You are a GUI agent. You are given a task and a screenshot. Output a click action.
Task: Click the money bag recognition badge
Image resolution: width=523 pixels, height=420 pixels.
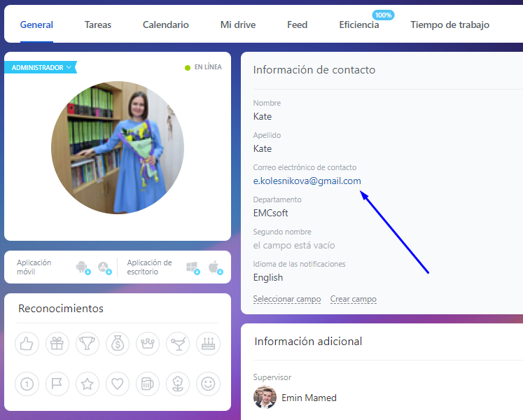coord(118,344)
